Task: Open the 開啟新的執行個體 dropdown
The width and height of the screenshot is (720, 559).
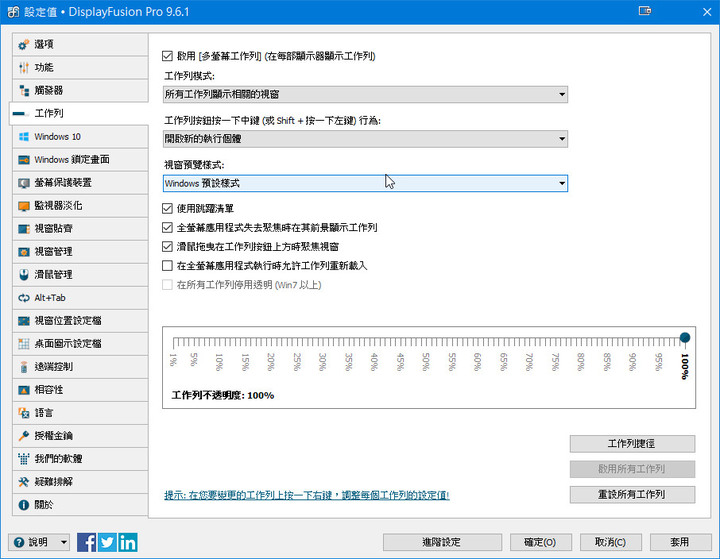Action: (365, 139)
